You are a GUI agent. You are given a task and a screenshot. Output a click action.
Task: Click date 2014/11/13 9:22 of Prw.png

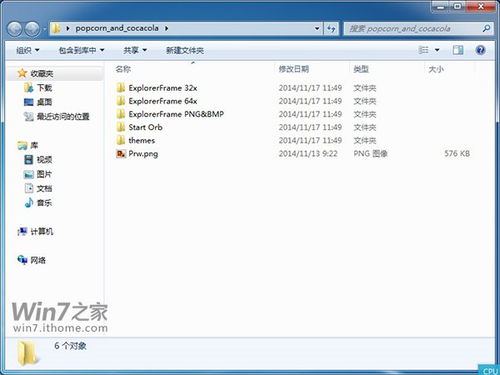coord(308,154)
